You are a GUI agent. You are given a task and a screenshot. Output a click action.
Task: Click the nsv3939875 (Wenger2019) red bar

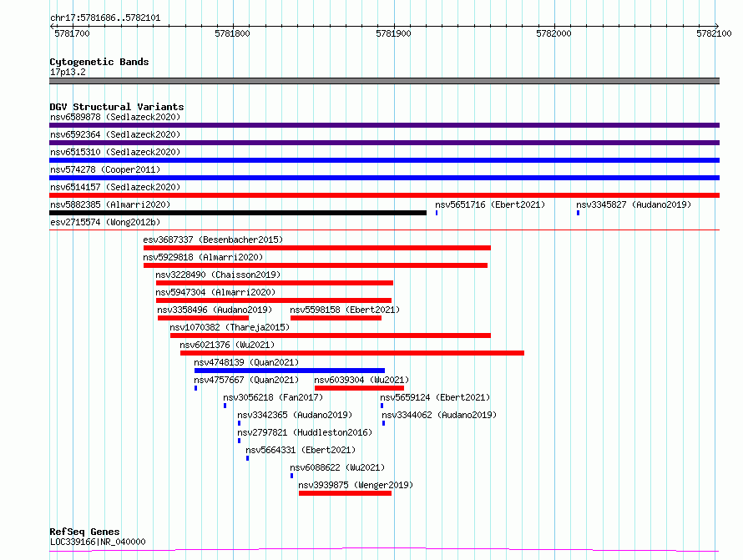click(x=345, y=493)
